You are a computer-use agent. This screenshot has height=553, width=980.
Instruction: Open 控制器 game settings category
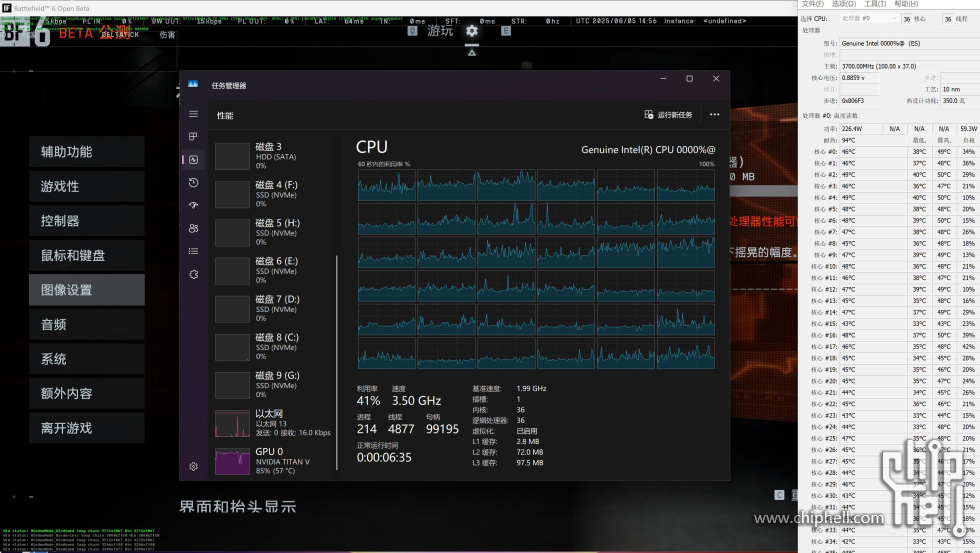coord(87,221)
